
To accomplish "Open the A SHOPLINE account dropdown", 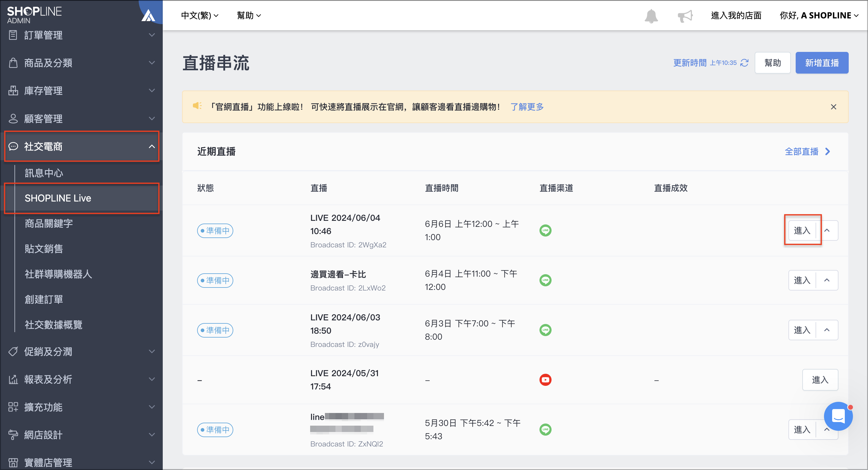I will pyautogui.click(x=819, y=15).
